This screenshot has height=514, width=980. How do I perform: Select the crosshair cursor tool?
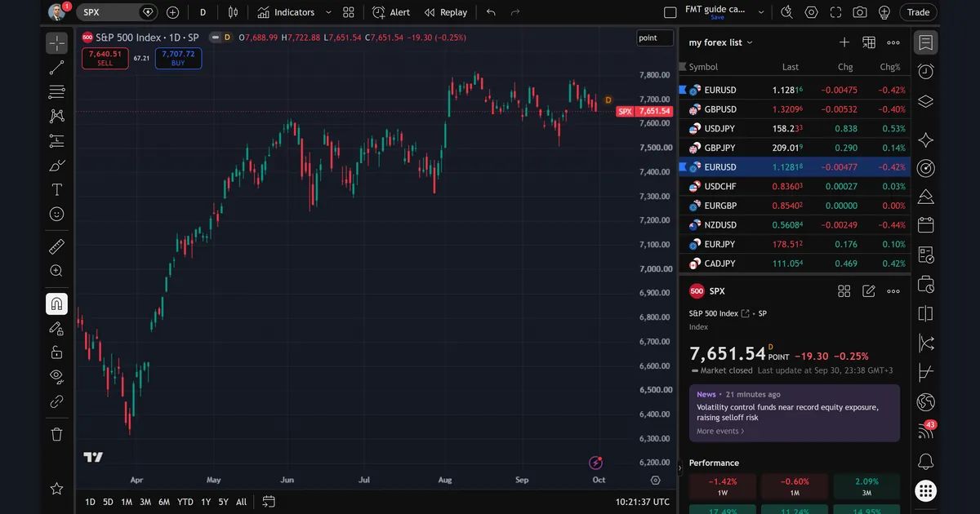coord(56,43)
